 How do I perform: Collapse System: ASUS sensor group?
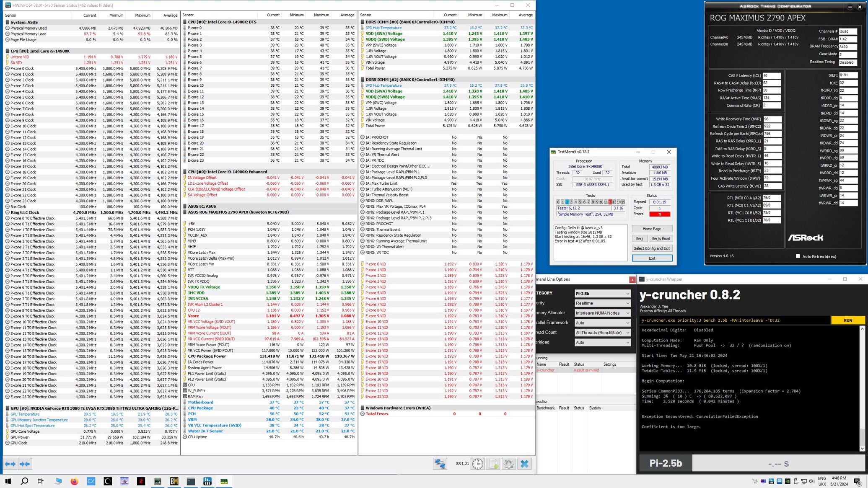pos(8,22)
